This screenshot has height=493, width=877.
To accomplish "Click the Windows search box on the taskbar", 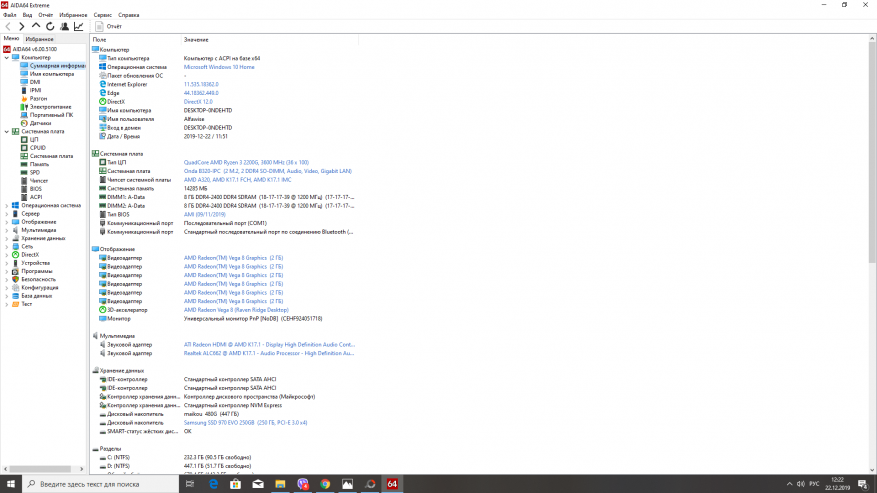I will pos(101,484).
